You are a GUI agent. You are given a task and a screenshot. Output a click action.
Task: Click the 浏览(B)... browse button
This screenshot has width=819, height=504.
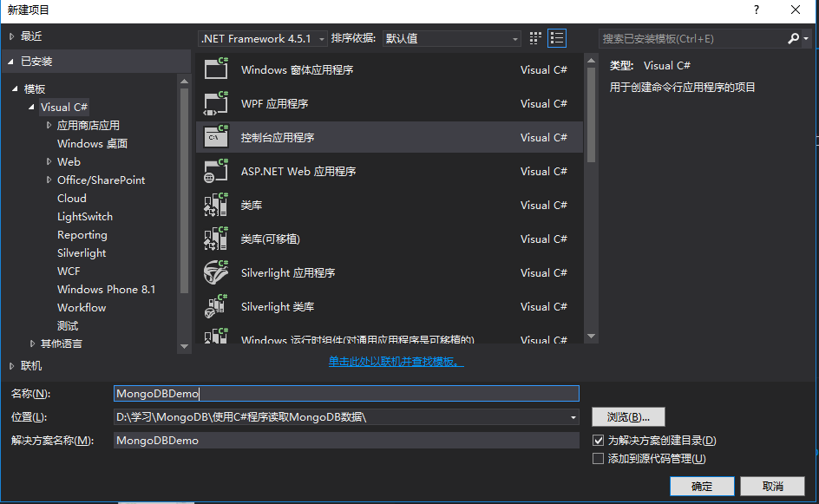point(628,416)
